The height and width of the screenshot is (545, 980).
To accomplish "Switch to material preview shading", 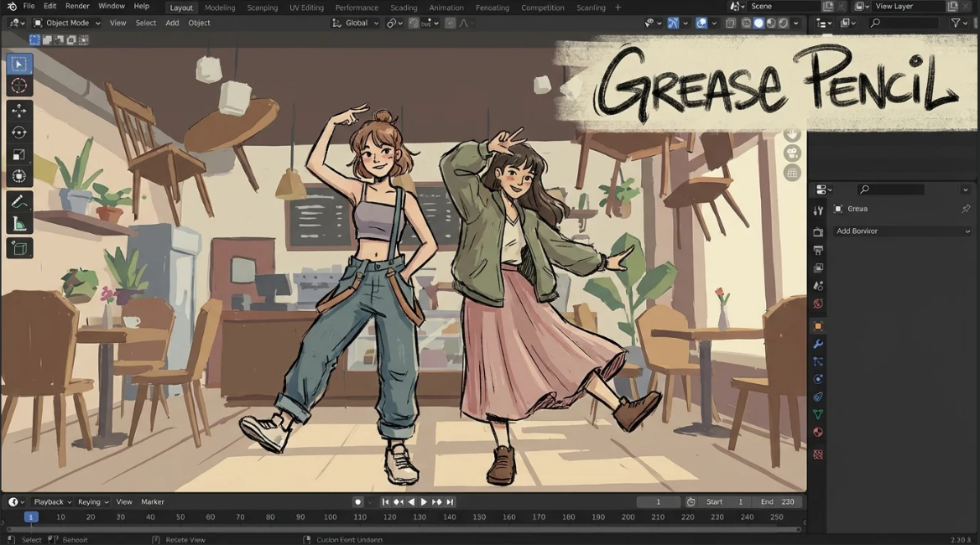I will click(x=771, y=23).
